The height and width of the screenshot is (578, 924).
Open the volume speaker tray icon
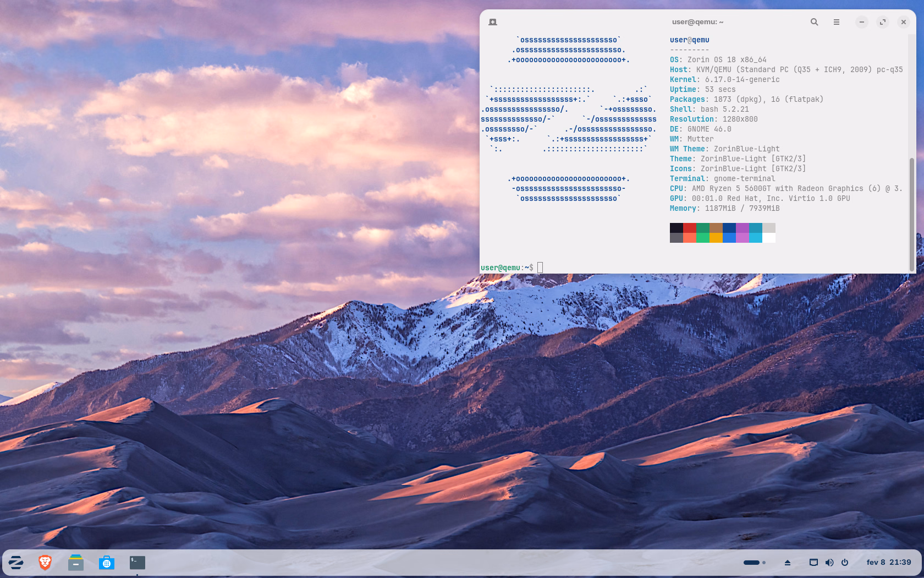pyautogui.click(x=829, y=563)
